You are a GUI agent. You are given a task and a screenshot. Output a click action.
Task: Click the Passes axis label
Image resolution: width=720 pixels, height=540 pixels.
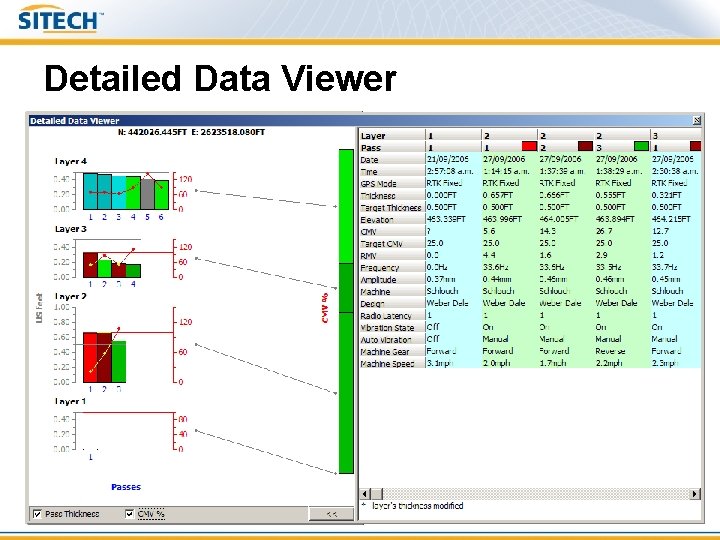(x=126, y=487)
